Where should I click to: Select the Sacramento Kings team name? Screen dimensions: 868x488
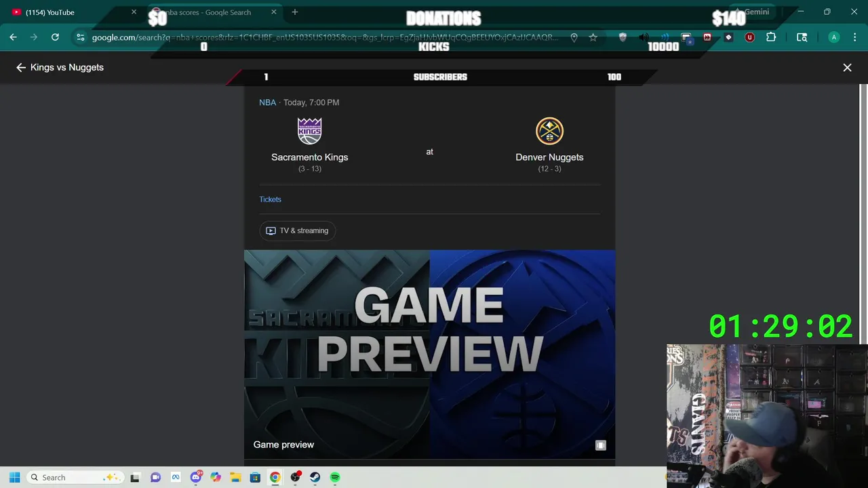(309, 157)
